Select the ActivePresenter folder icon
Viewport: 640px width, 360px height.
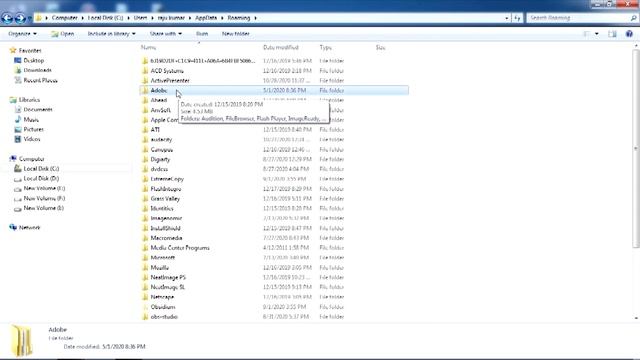[145, 80]
